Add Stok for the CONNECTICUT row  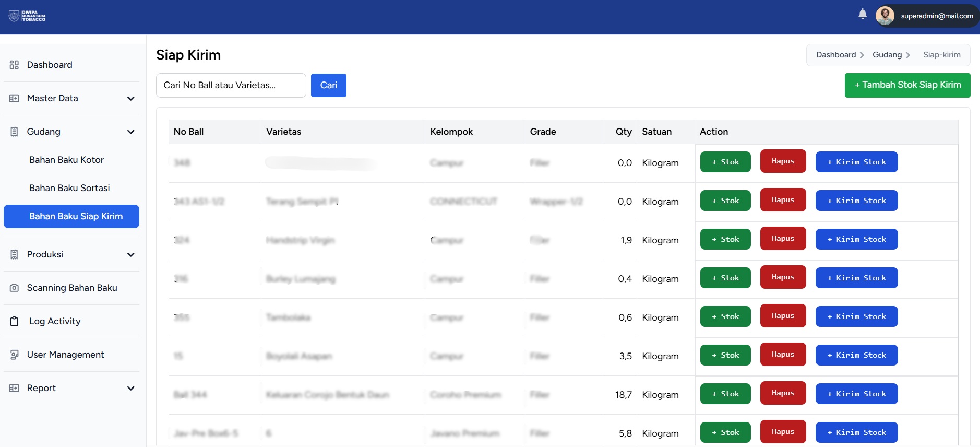[x=725, y=201]
